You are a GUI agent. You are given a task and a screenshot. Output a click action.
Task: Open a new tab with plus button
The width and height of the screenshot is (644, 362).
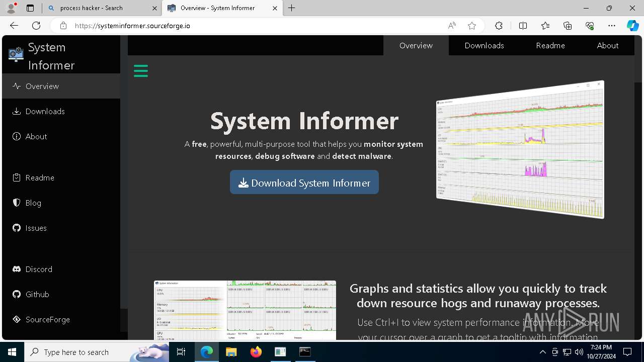(x=292, y=8)
